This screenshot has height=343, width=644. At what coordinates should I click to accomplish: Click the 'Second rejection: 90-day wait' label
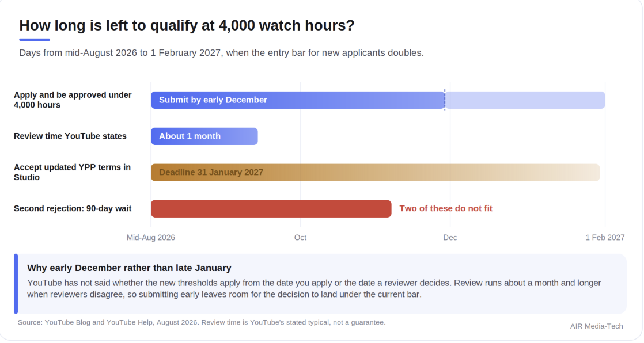pyautogui.click(x=73, y=208)
